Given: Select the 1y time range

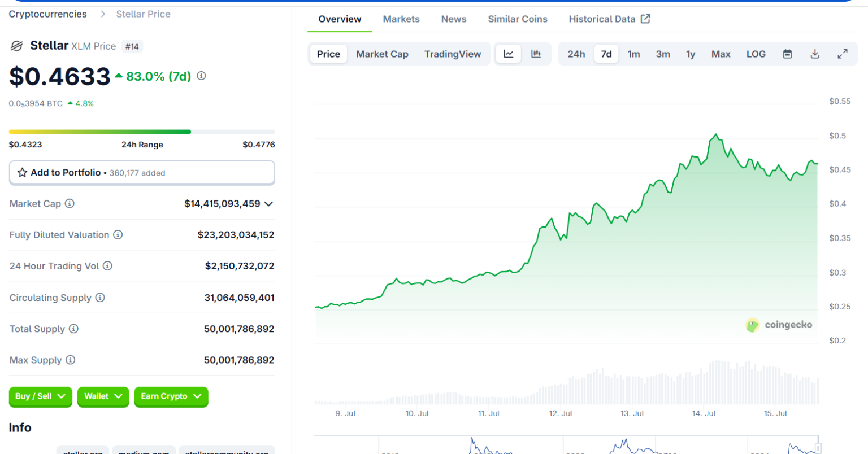Looking at the screenshot, I should (x=691, y=53).
